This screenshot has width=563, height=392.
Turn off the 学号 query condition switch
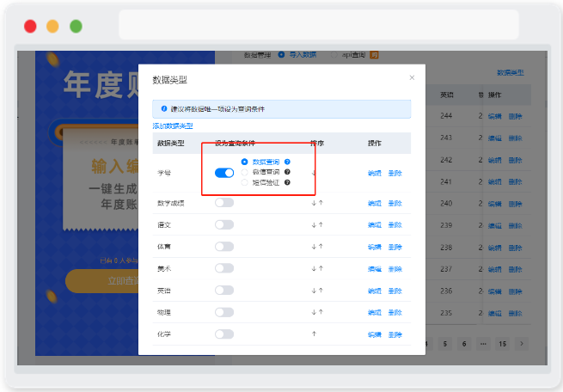pos(224,173)
